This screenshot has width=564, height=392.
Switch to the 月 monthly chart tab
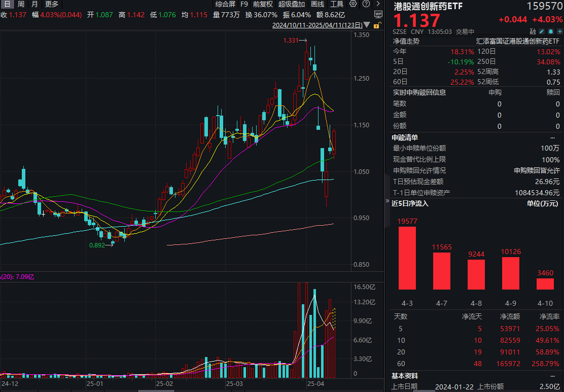pos(34,4)
